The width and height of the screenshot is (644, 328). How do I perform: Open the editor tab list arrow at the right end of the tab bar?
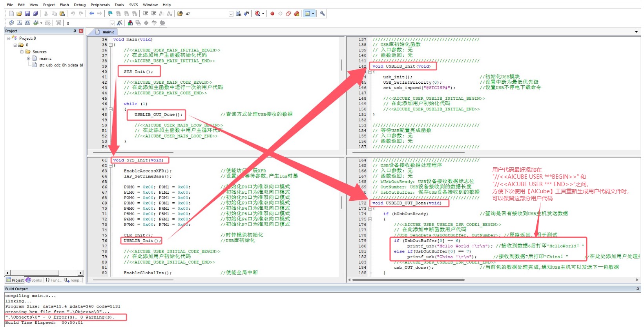click(636, 32)
